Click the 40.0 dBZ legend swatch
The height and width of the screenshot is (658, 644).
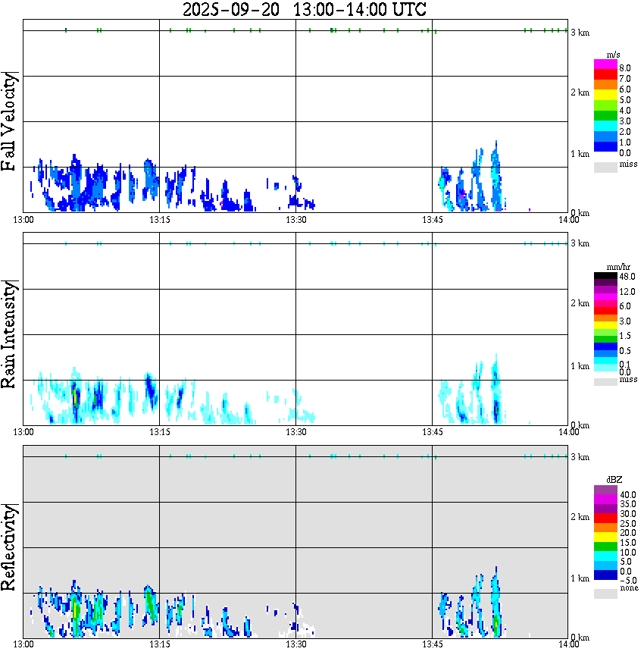tap(605, 490)
